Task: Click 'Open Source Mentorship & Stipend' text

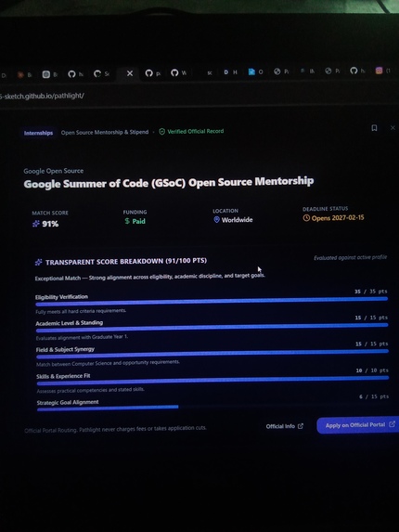Action: pos(105,132)
